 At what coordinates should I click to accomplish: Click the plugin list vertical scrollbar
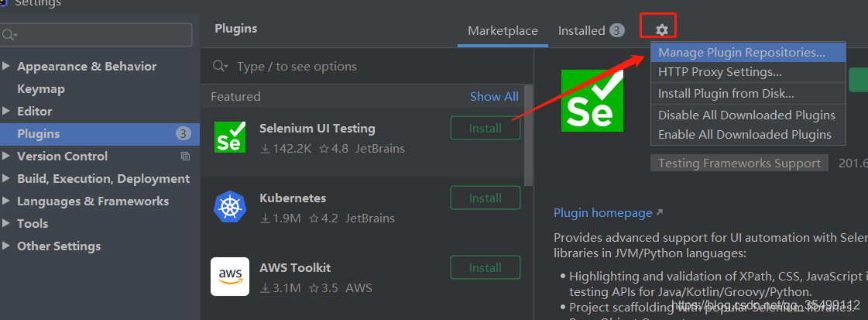point(528,136)
